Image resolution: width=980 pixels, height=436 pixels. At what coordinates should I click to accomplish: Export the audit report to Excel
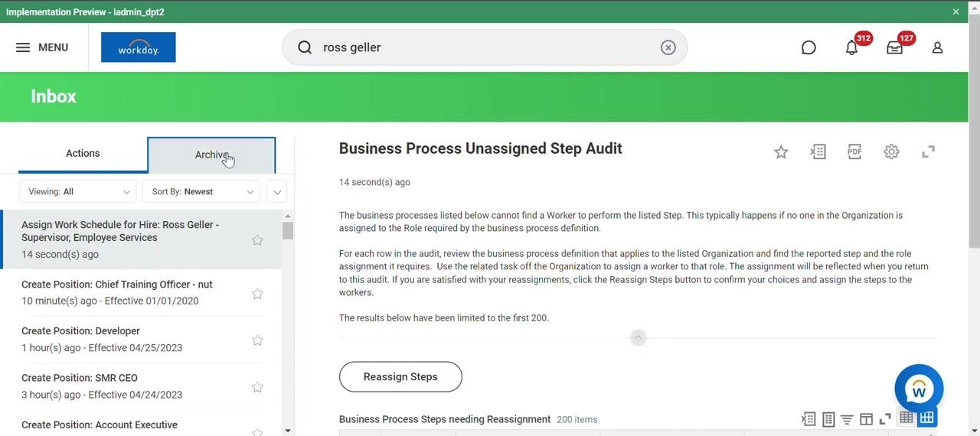pyautogui.click(x=818, y=152)
